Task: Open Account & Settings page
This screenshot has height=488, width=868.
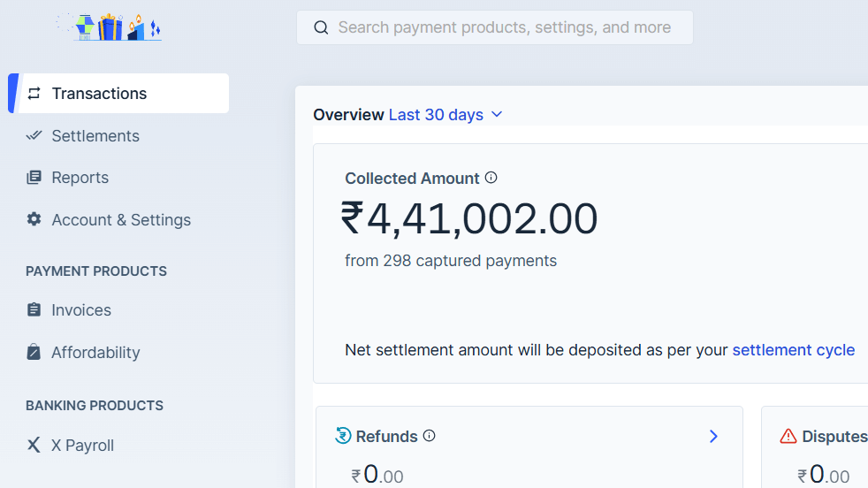Action: (x=121, y=220)
